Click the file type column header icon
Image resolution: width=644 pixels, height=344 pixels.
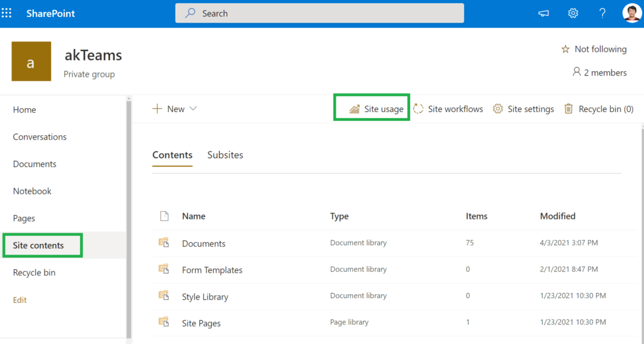coord(164,216)
